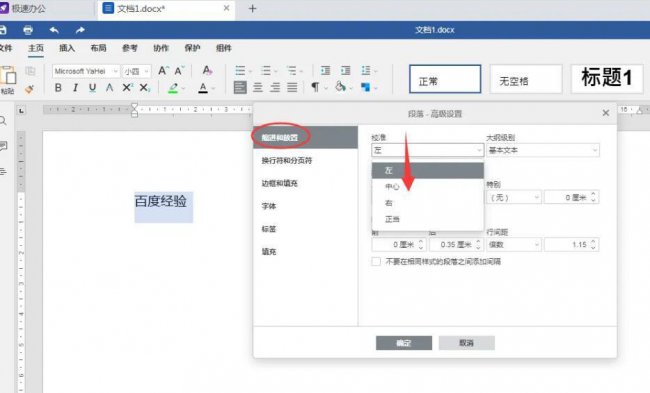Open the 大纲级别 基本文本 dropdown
This screenshot has height=393, width=650.
(x=542, y=150)
